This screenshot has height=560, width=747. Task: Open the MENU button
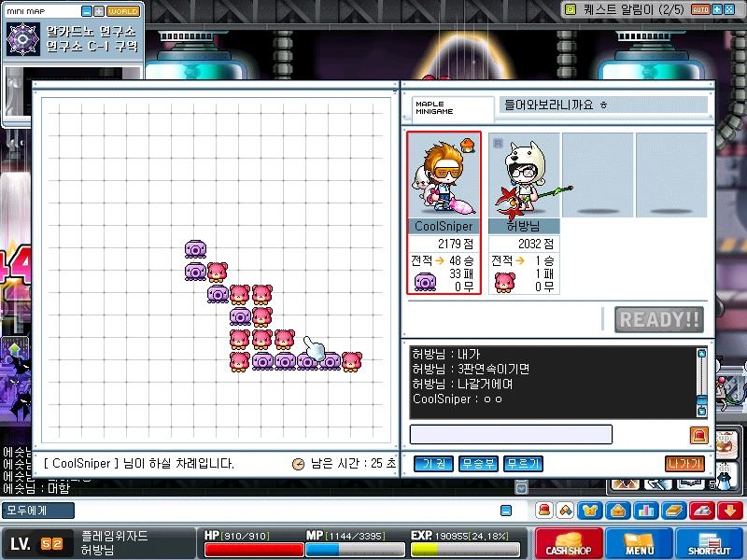point(639,543)
